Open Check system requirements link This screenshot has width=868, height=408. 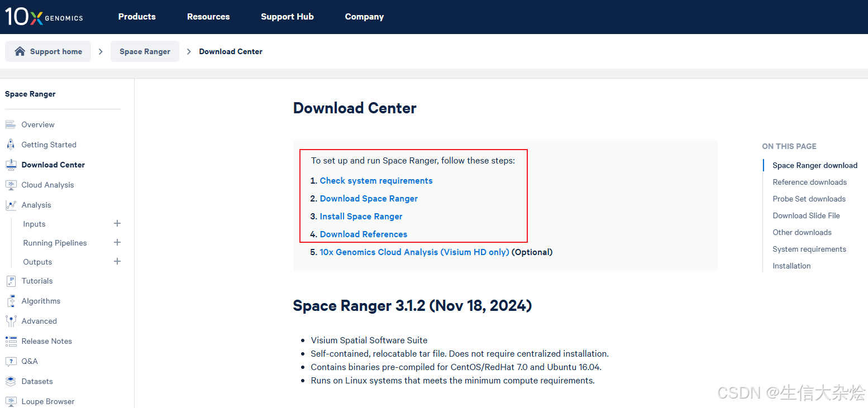[376, 181]
